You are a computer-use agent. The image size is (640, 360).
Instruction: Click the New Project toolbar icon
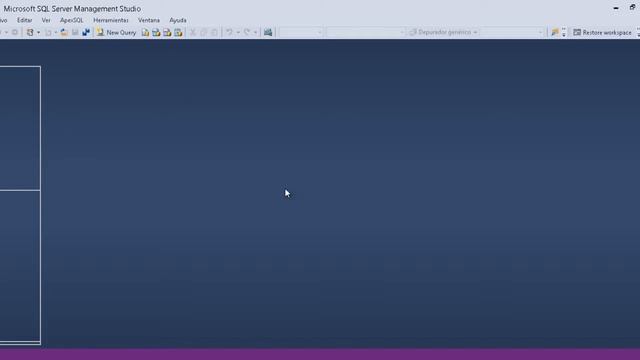[30, 32]
